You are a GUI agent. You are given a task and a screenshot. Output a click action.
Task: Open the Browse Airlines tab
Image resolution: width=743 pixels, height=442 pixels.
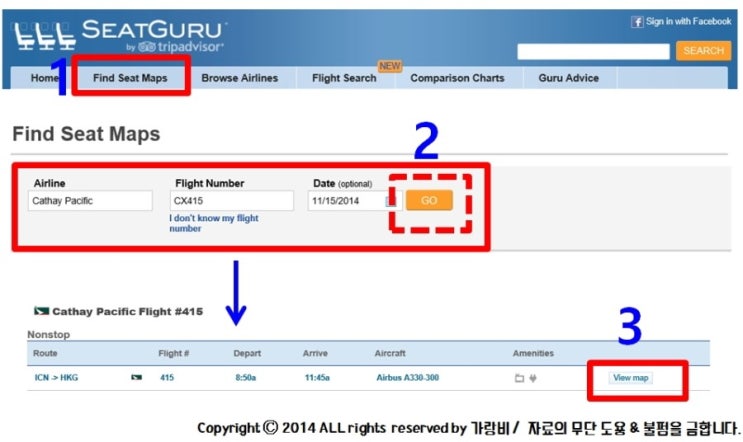(x=240, y=78)
